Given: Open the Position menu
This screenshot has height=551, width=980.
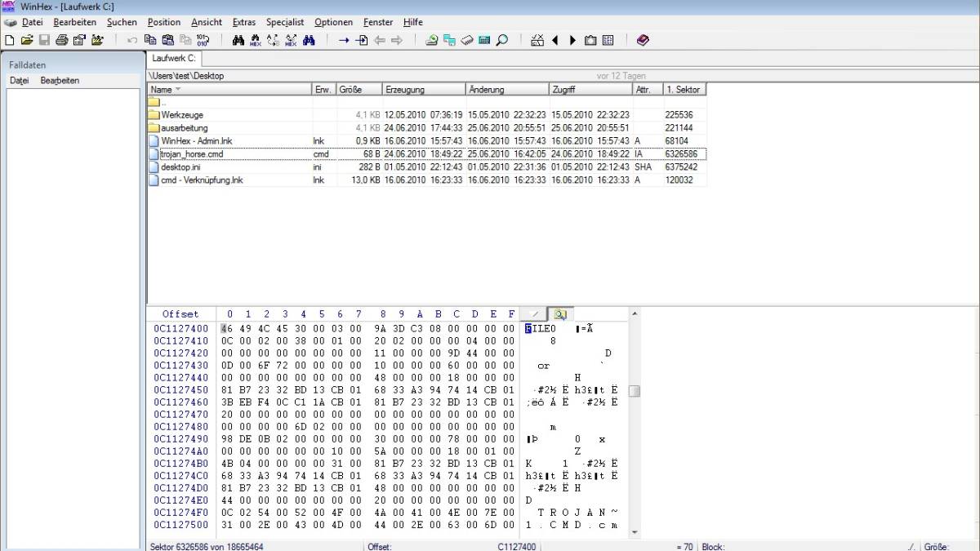Looking at the screenshot, I should pyautogui.click(x=164, y=22).
